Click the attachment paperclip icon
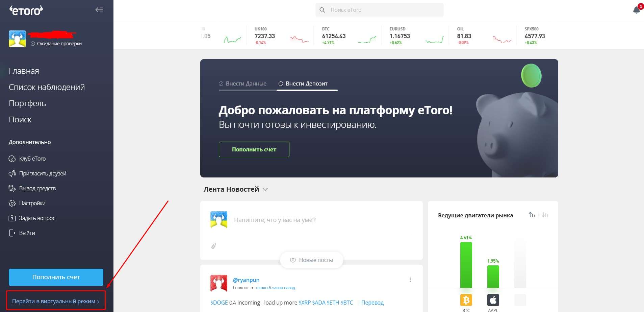The width and height of the screenshot is (644, 312). click(214, 246)
